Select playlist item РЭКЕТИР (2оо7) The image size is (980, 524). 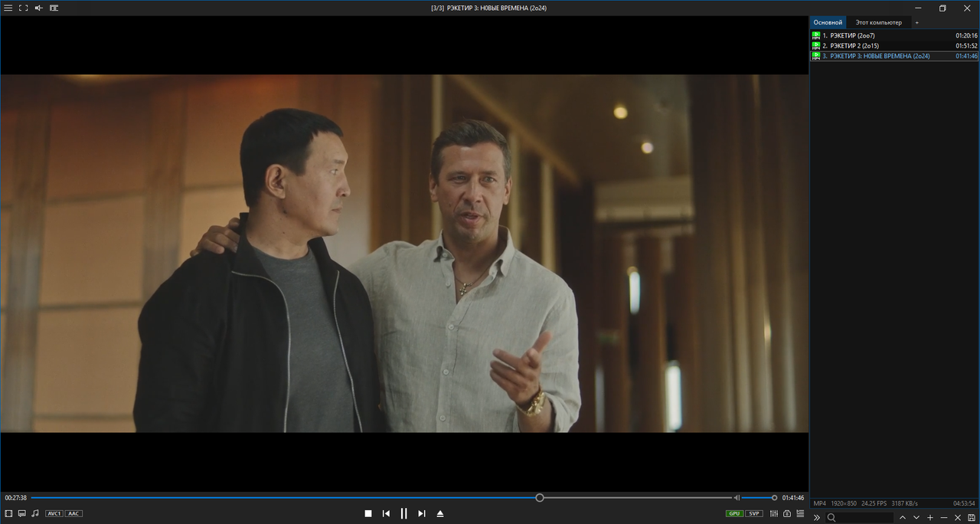894,35
